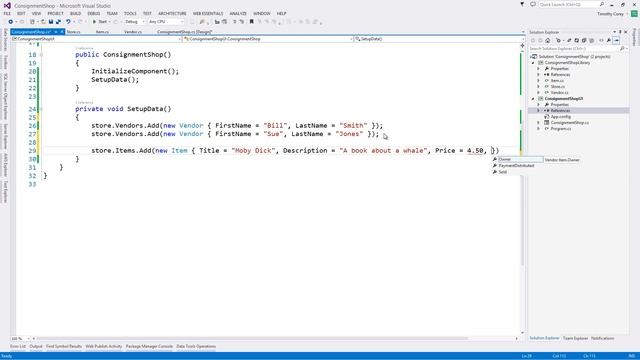Expand ConsignmentShop.cs node in Solution Explorer
The image size is (640, 360).
(x=538, y=122)
